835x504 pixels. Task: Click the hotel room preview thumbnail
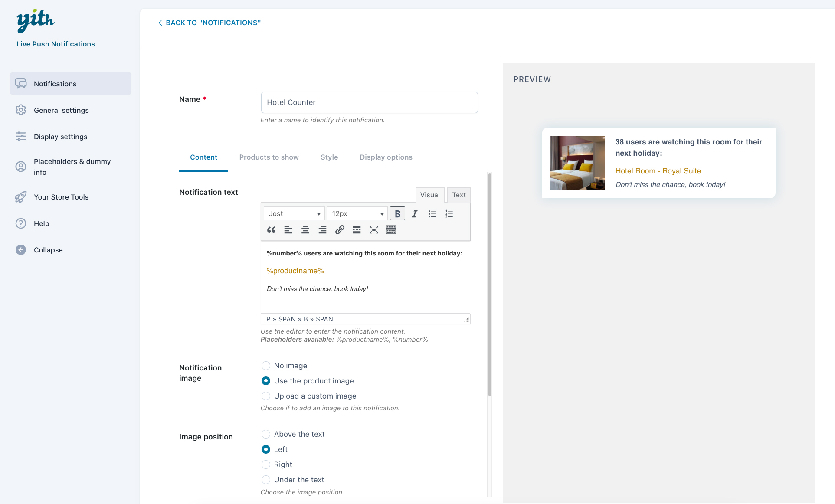[x=577, y=163]
